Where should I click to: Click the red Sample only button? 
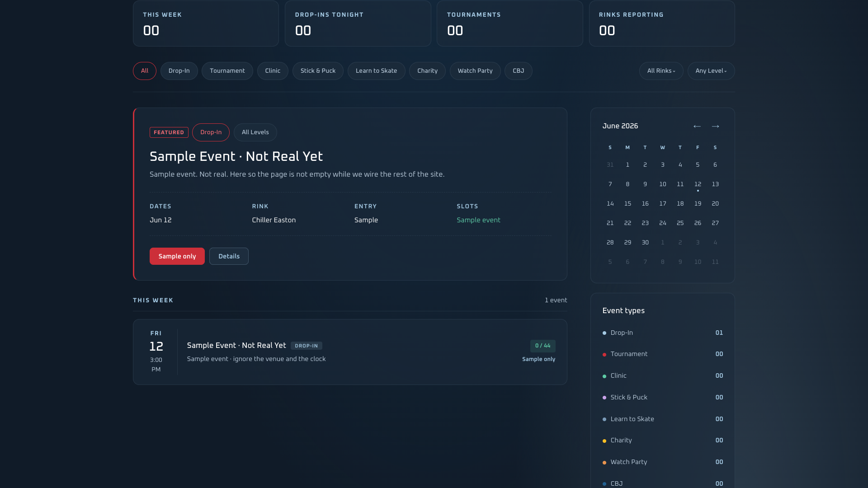(177, 256)
